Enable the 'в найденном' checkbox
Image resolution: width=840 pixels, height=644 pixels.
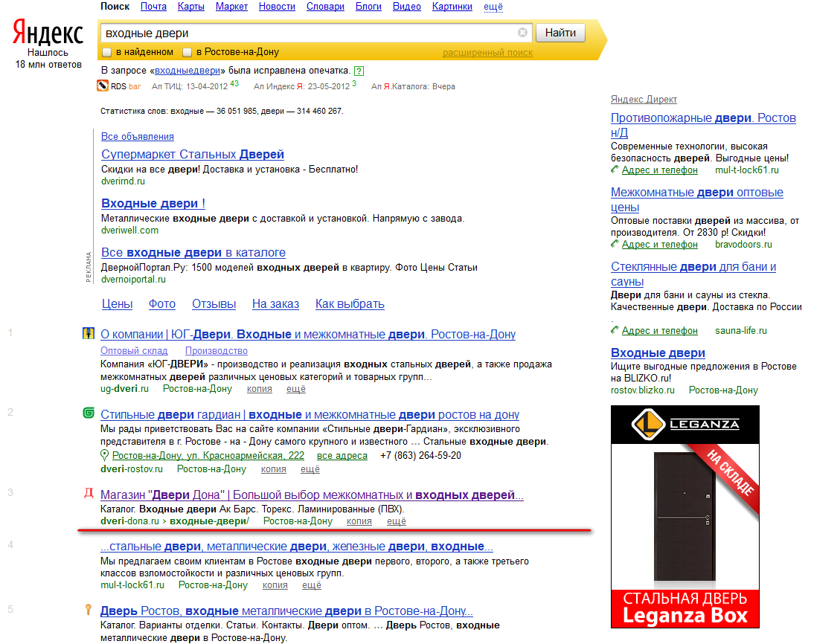(x=106, y=52)
